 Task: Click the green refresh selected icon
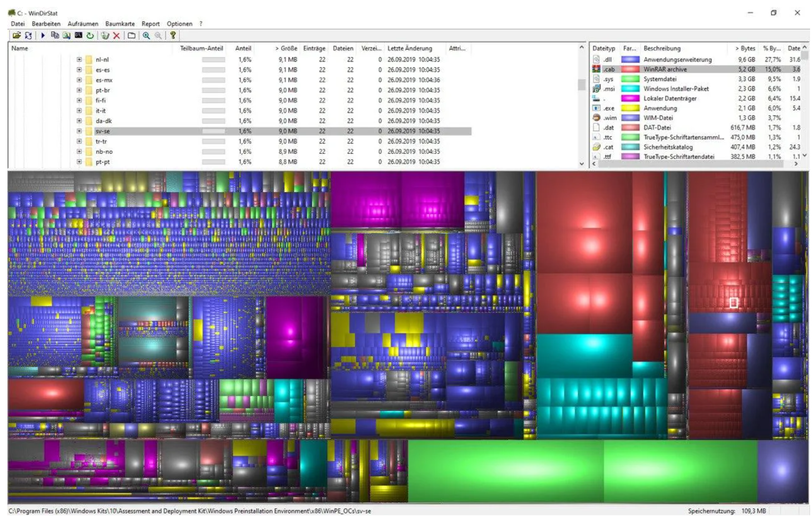[x=90, y=36]
